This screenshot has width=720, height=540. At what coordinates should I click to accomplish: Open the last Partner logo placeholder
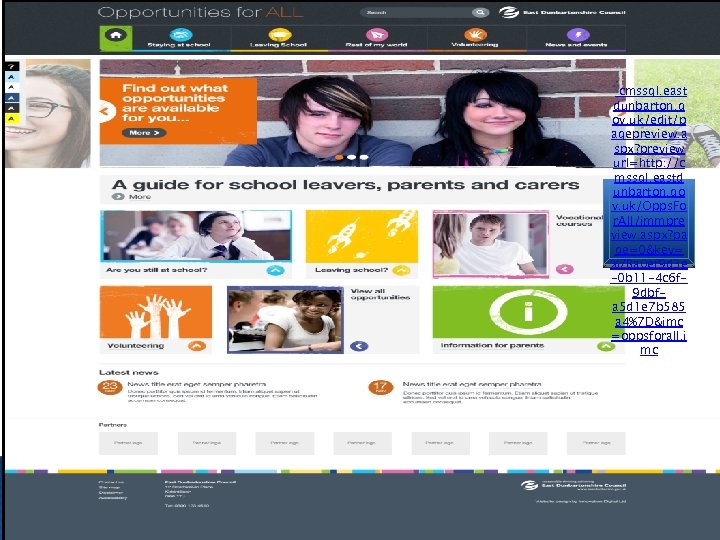click(596, 443)
